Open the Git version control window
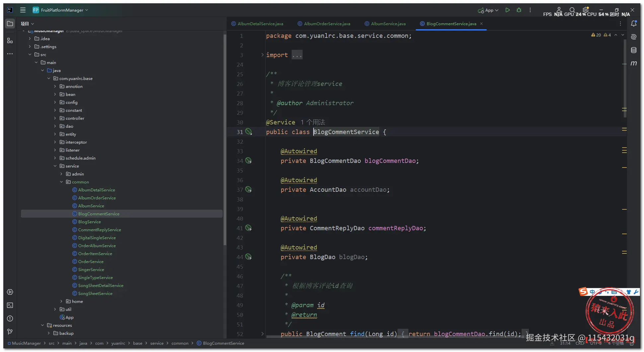The width and height of the screenshot is (644, 352). point(10,331)
